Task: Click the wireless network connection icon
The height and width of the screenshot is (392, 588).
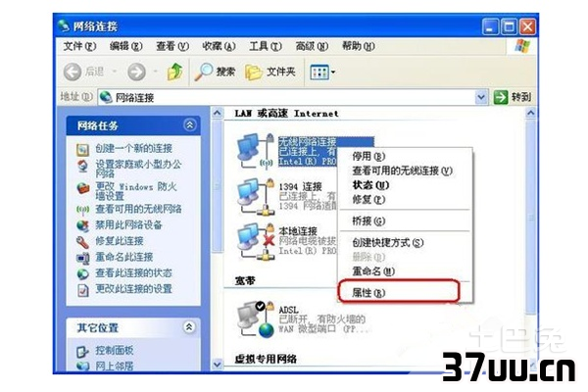Action: 255,151
